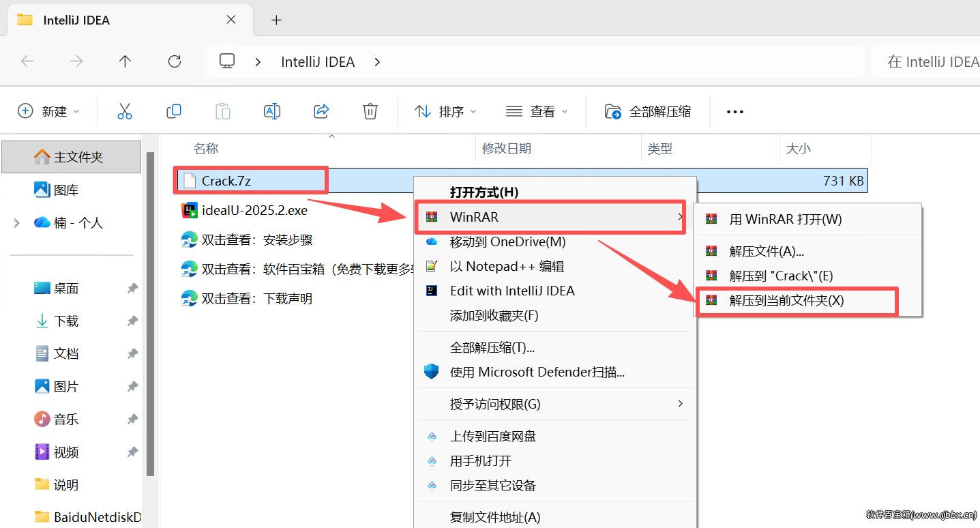
Task: Click the 731 KB size value
Action: click(x=843, y=181)
